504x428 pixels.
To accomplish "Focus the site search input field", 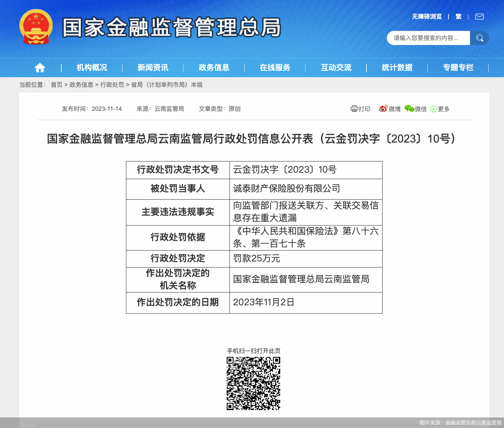I will (428, 38).
